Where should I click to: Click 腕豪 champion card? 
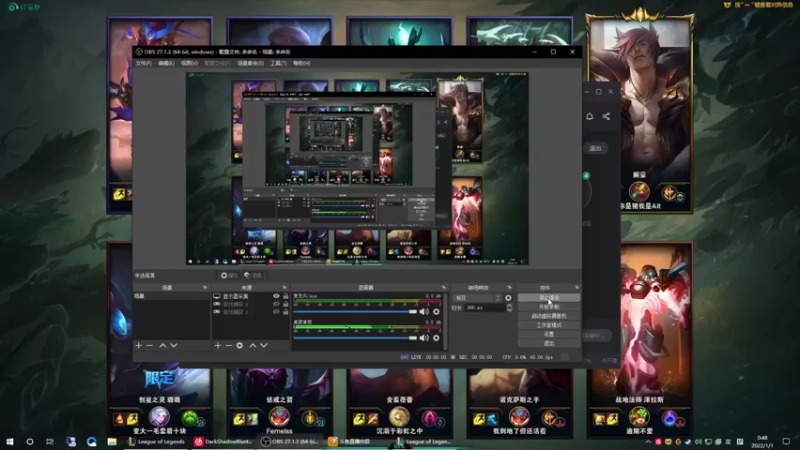point(640,113)
